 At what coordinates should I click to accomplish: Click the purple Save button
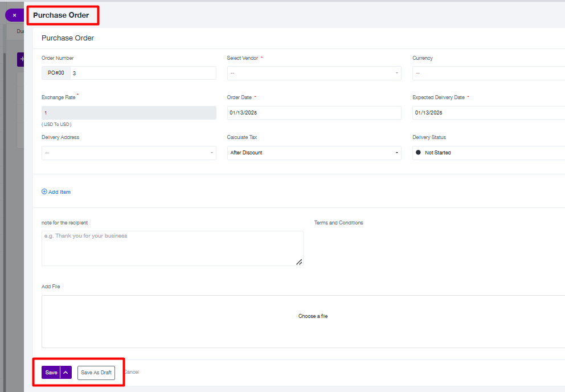tap(51, 373)
